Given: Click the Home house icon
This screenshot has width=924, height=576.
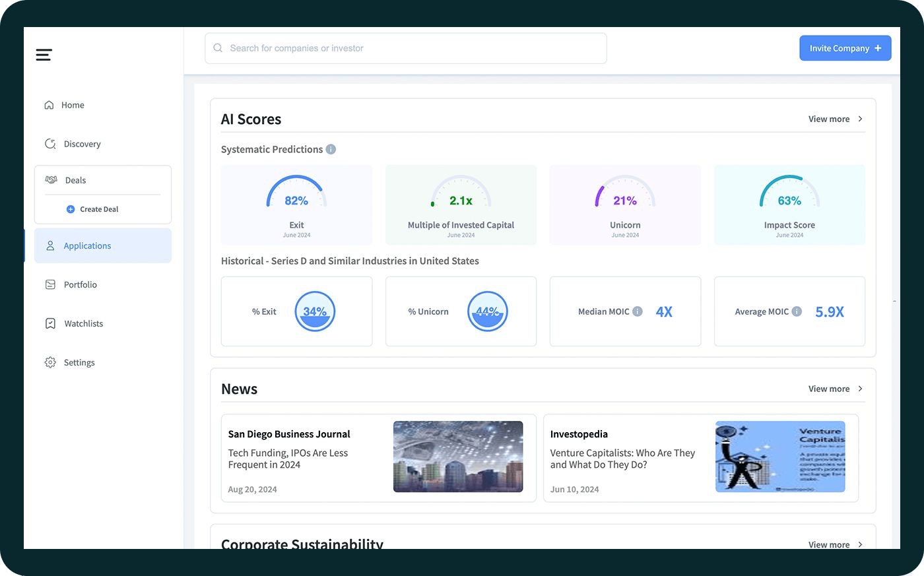Looking at the screenshot, I should 49,105.
